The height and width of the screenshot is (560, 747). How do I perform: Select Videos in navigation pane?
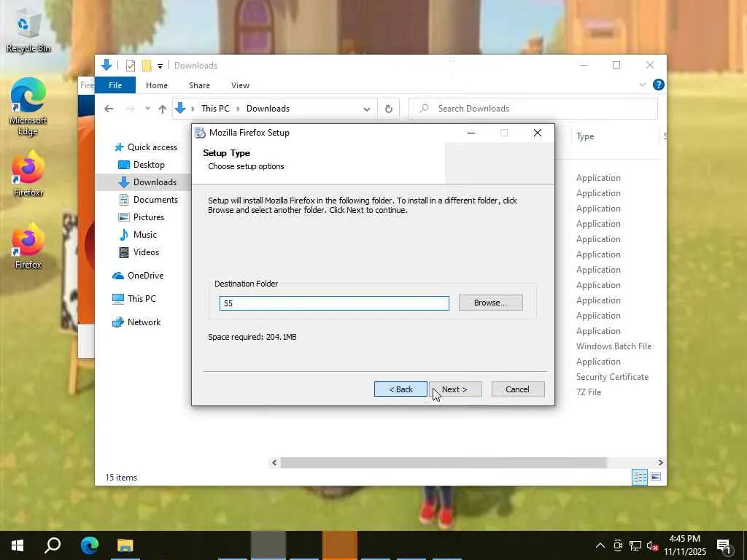139,252
